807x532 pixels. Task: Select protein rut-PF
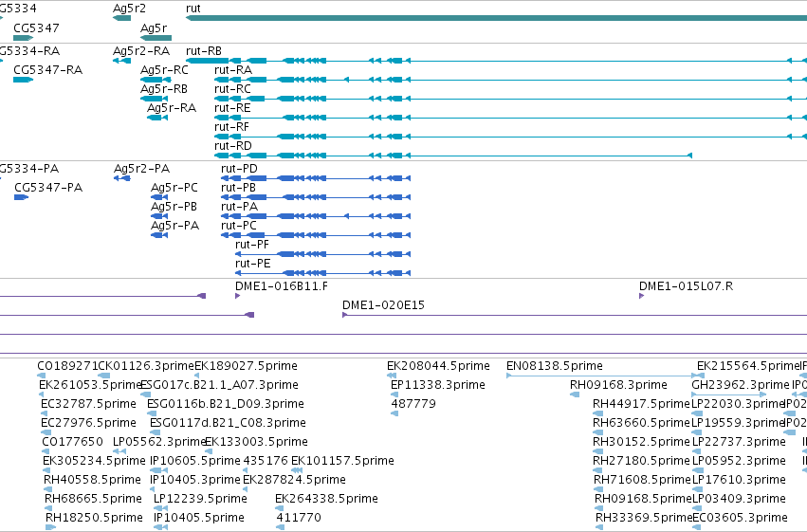[x=252, y=245]
